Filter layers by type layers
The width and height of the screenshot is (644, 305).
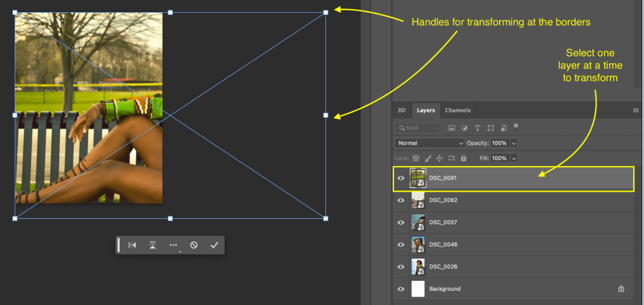[477, 128]
